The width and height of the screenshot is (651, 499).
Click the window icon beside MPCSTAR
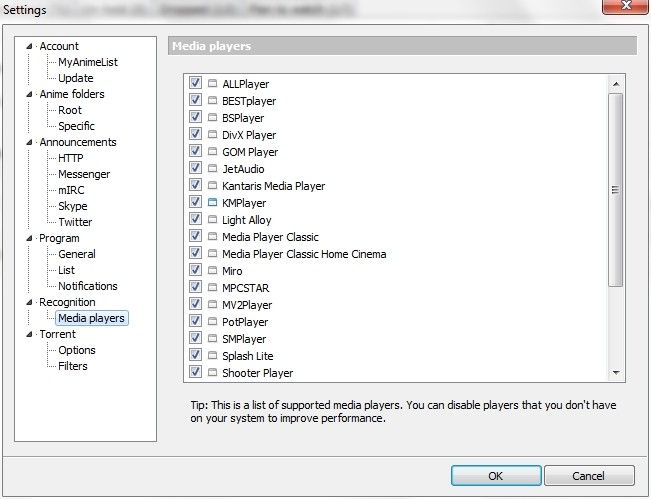tap(212, 288)
